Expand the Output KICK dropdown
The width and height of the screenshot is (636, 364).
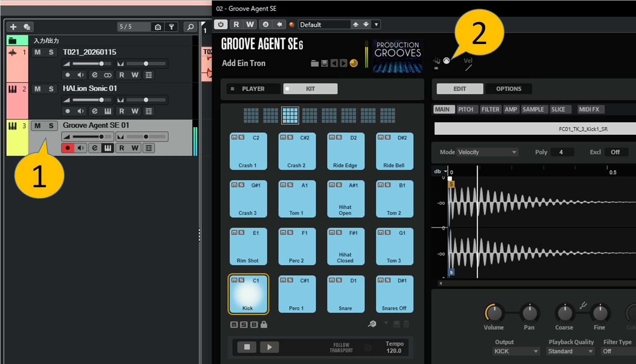516,351
